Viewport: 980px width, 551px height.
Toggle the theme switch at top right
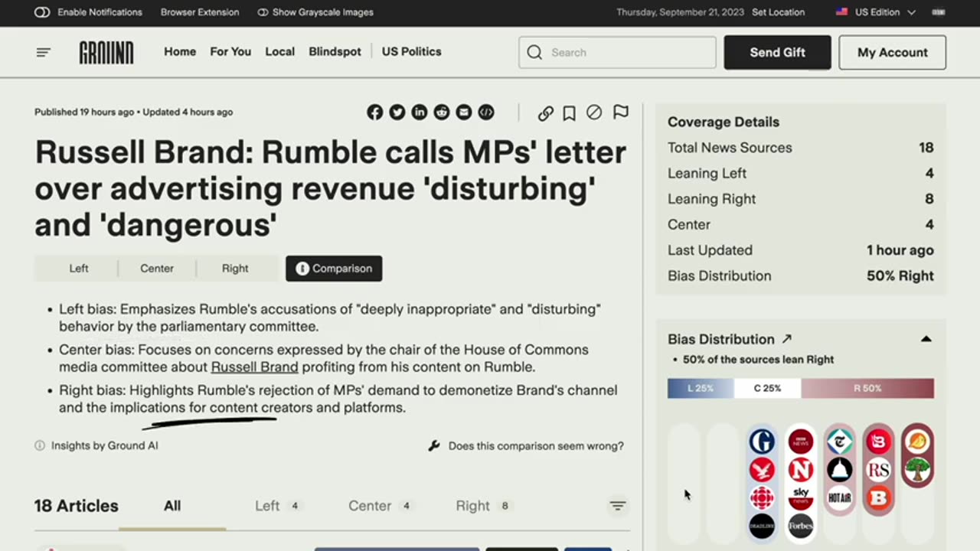coord(938,12)
